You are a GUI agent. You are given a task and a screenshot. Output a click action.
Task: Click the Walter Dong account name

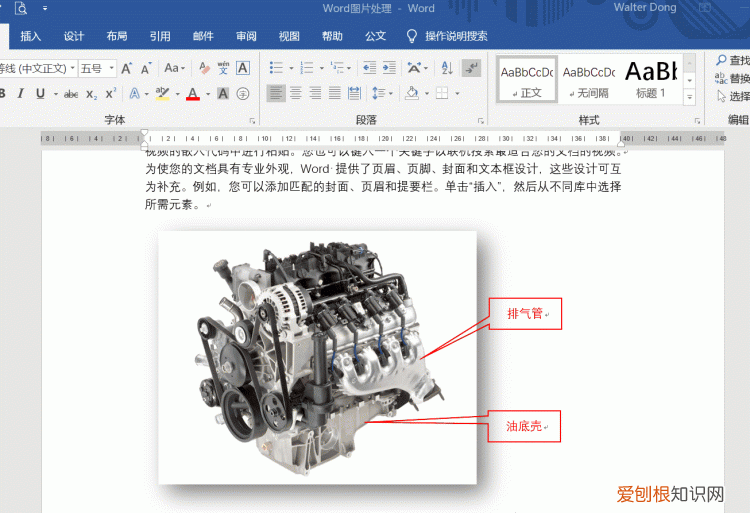[x=645, y=8]
